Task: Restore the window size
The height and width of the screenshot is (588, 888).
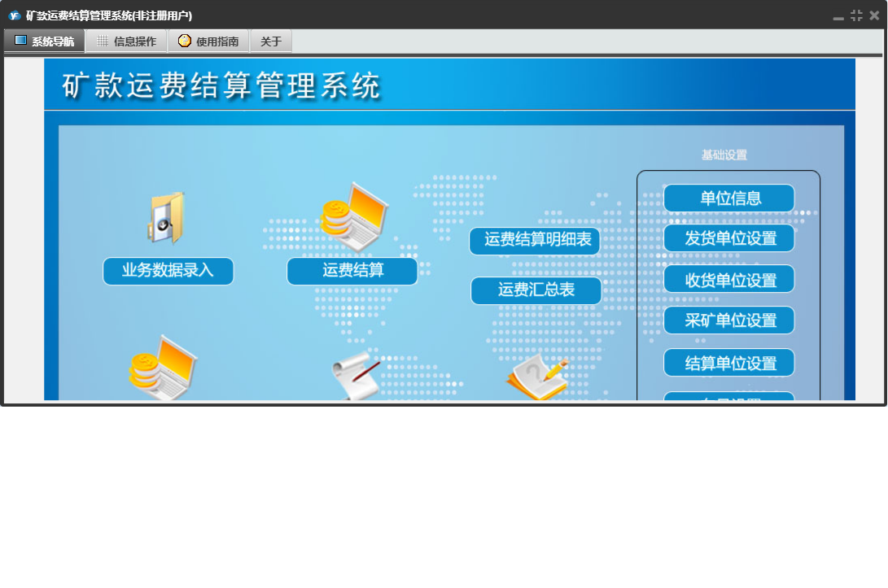Action: [x=856, y=15]
